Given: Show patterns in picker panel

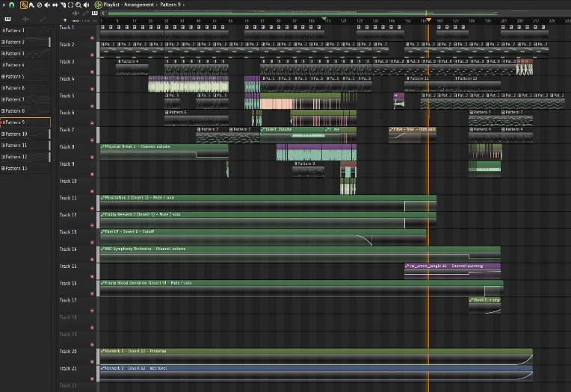Looking at the screenshot, I should 7,19.
